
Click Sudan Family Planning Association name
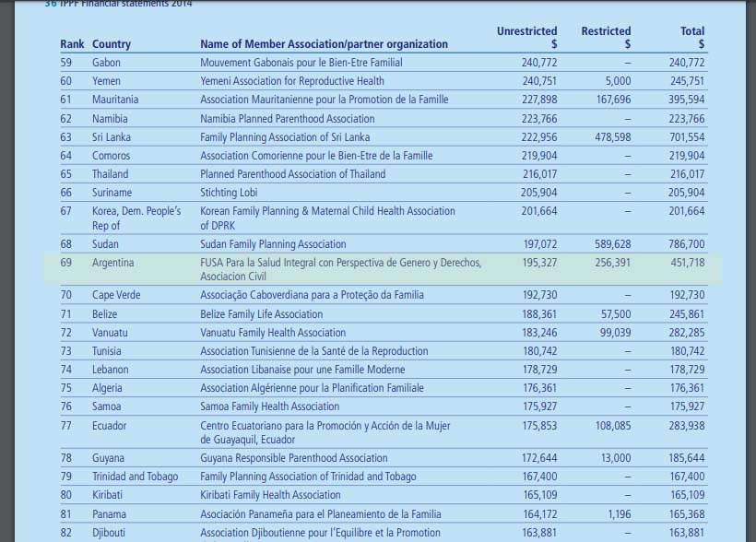click(273, 244)
